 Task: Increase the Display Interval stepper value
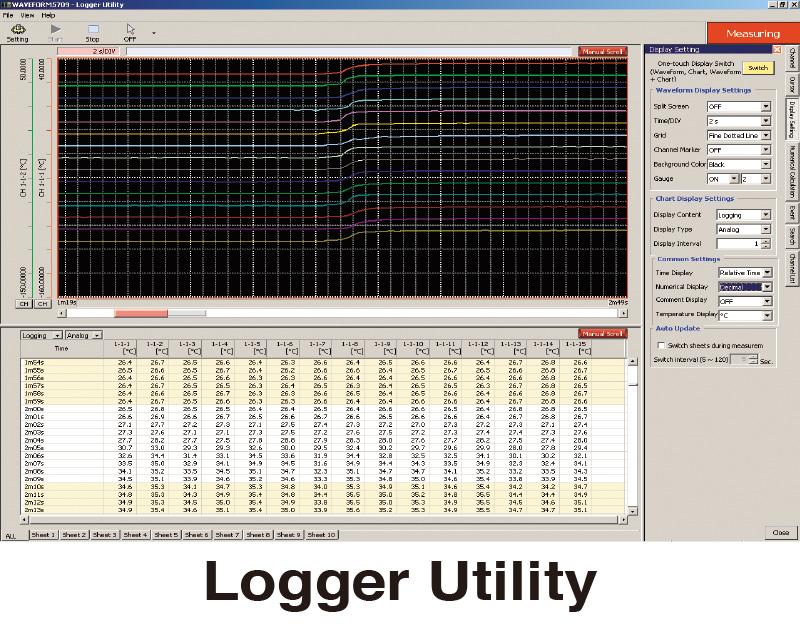point(766,240)
